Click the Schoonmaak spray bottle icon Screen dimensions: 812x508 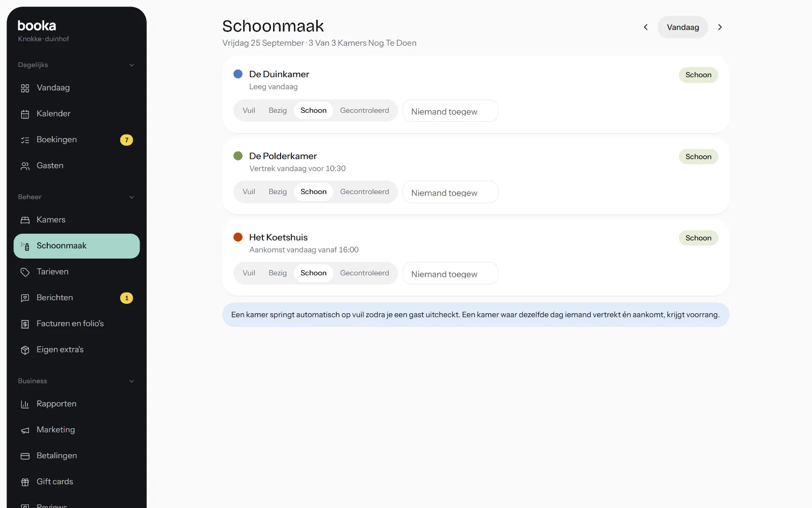[x=25, y=246]
